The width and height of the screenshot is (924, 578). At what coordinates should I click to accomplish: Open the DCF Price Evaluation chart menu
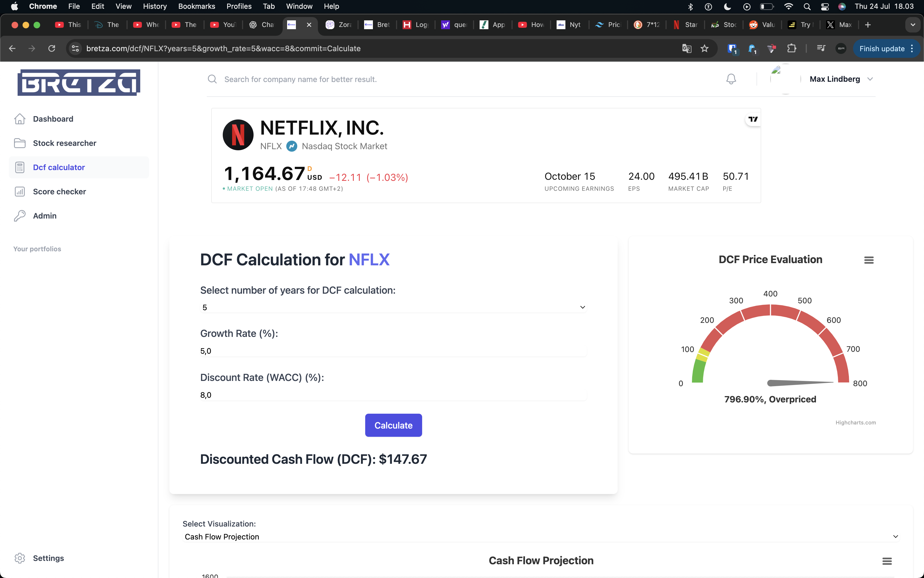pos(869,260)
